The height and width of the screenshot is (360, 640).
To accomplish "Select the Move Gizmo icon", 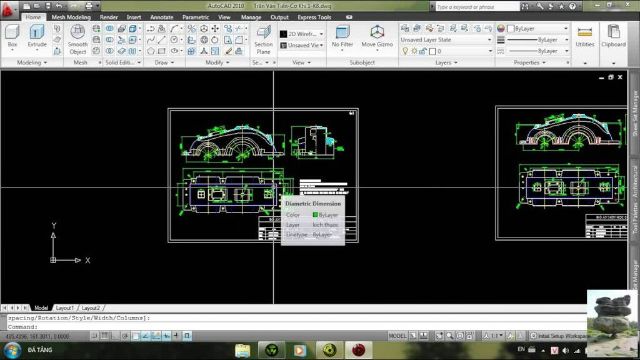I will coord(377,36).
